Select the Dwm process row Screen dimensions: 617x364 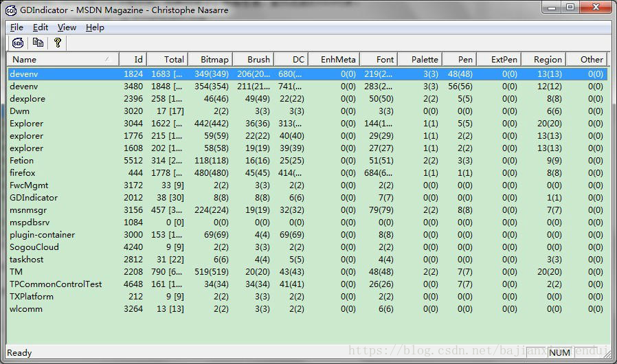(x=307, y=111)
